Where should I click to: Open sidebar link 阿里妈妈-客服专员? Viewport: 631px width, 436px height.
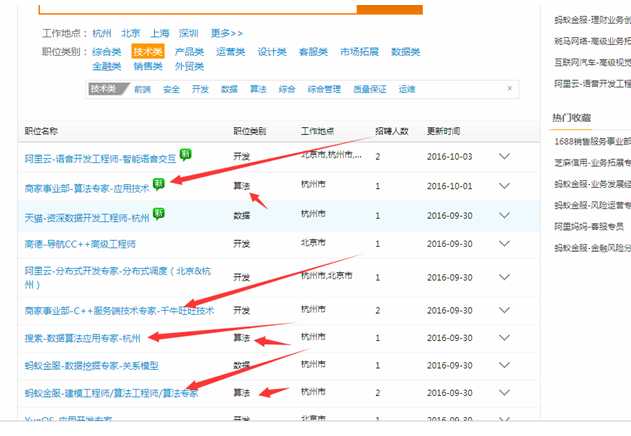pyautogui.click(x=589, y=227)
